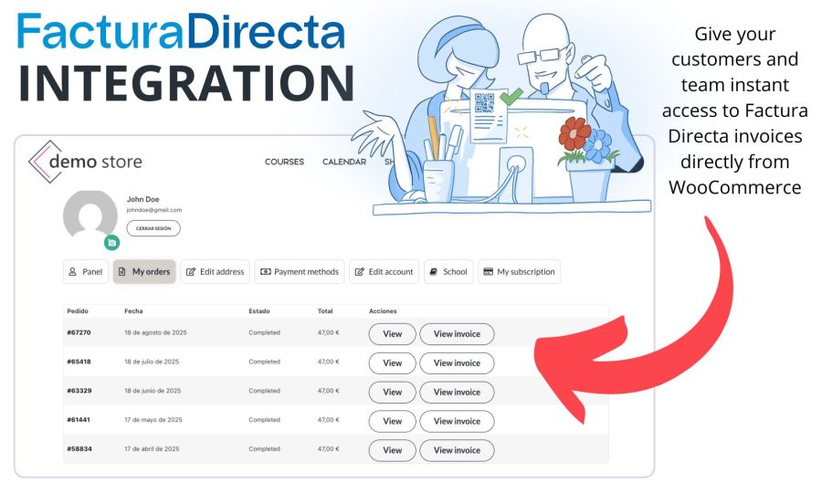
Task: Click the Acciones column header
Action: [383, 311]
